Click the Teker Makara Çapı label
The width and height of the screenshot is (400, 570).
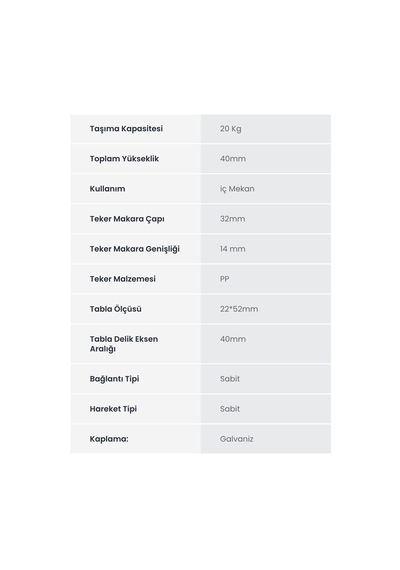[127, 219]
